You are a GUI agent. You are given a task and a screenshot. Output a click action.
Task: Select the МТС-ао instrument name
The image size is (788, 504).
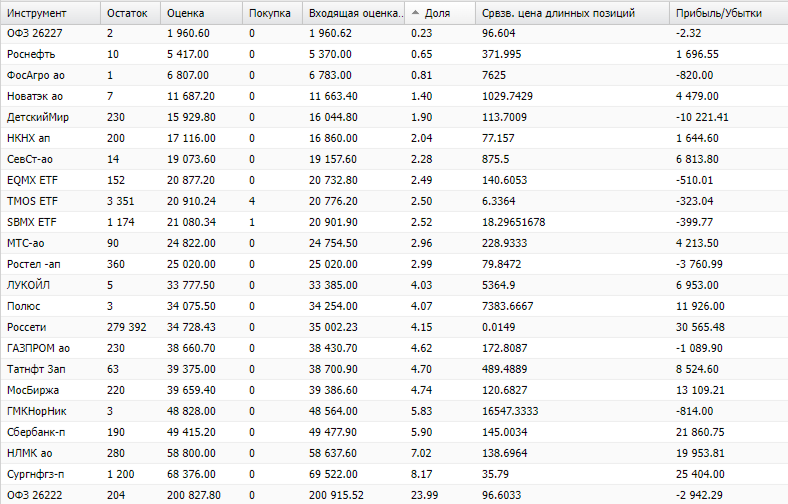[25, 243]
